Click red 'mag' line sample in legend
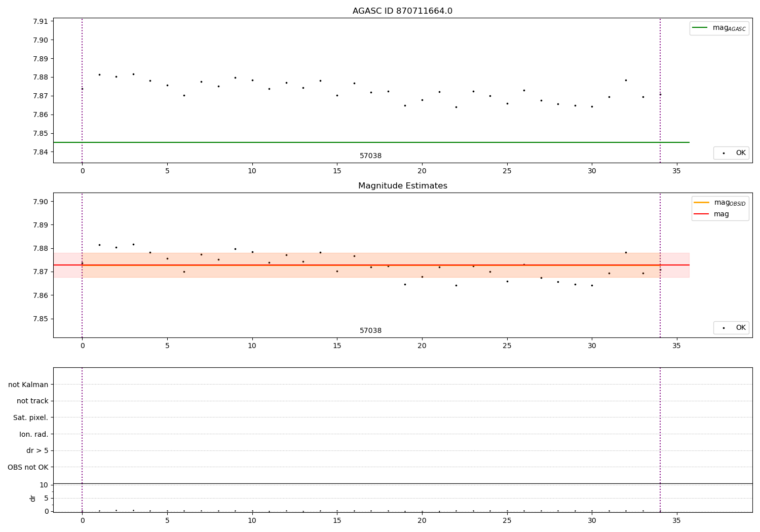The image size is (760, 532). coord(701,214)
